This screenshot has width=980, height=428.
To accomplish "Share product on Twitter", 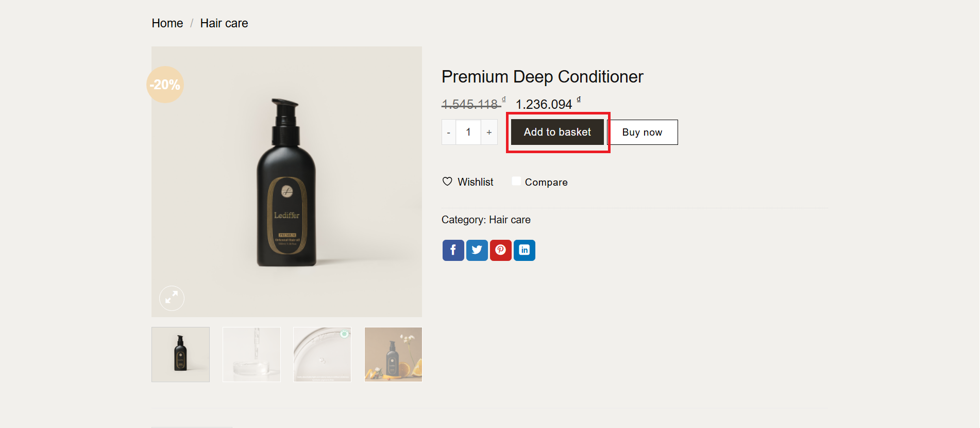I will tap(477, 250).
